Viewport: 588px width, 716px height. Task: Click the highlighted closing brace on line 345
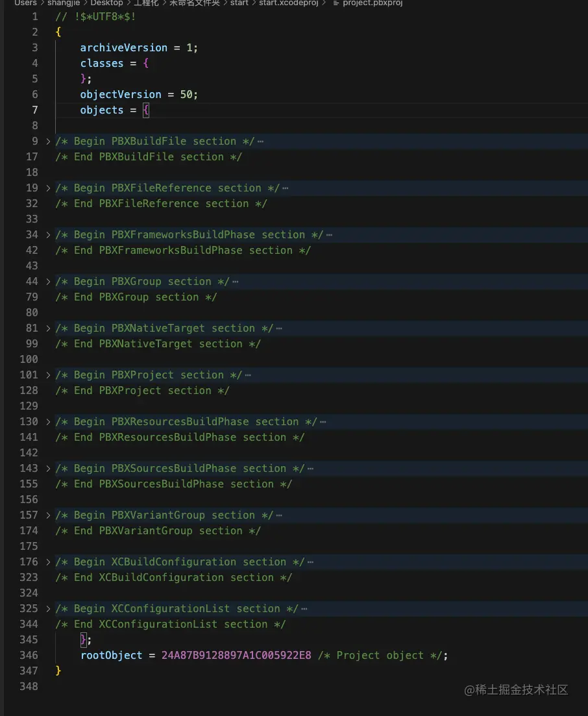click(x=83, y=640)
